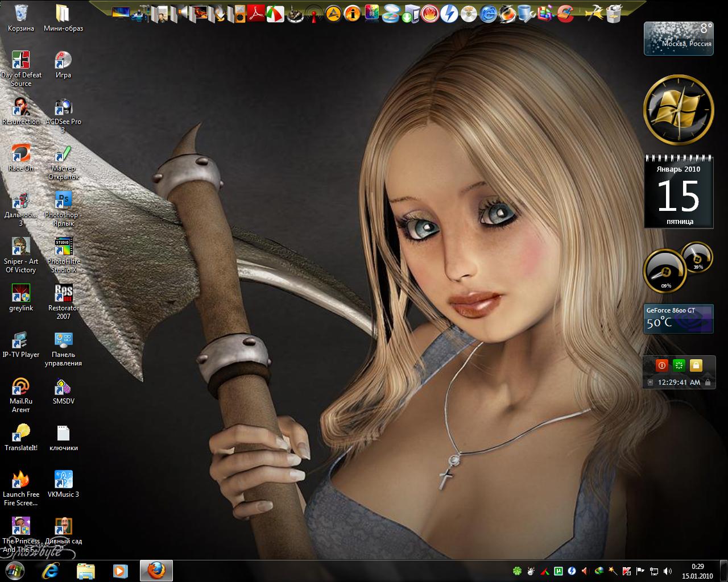Click the Daemon Tools tray icon

coord(572,571)
